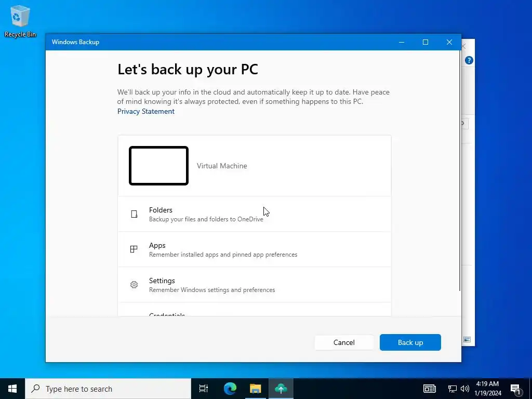Click the volume speaker tray icon
This screenshot has width=532, height=399.
465,389
